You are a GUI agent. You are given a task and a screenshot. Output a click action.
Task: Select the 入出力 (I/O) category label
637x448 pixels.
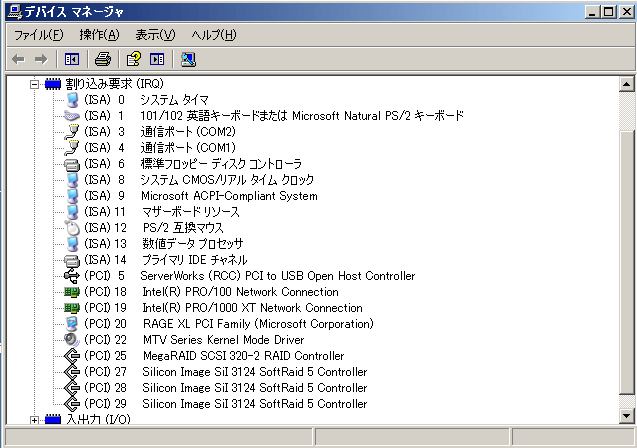point(98,419)
